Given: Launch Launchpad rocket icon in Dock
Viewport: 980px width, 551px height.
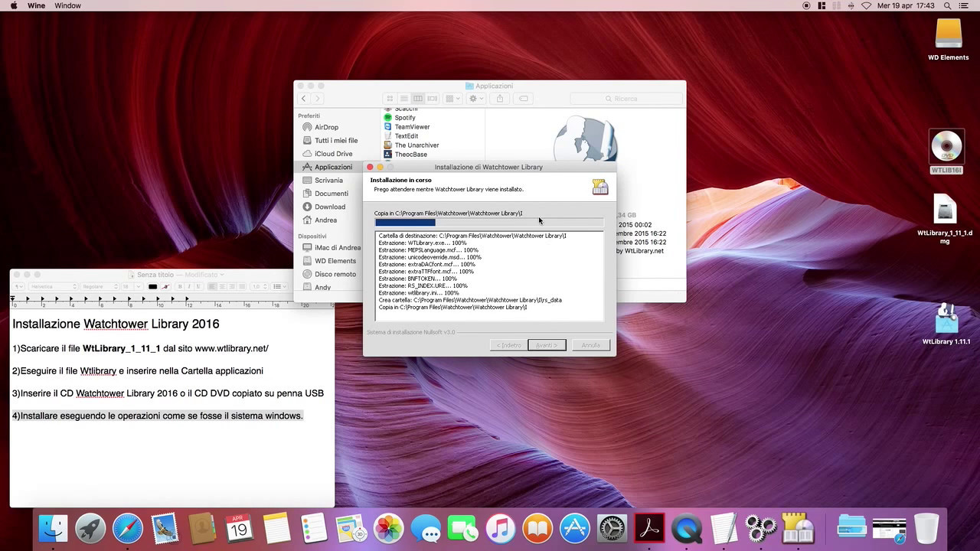Looking at the screenshot, I should (90, 528).
